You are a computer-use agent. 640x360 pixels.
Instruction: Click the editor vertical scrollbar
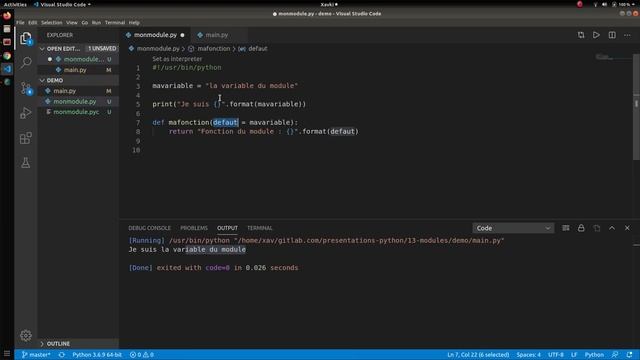coord(636,107)
